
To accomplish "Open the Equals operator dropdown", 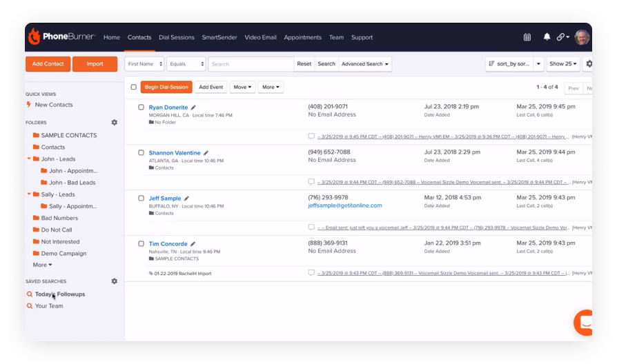I will tap(186, 63).
